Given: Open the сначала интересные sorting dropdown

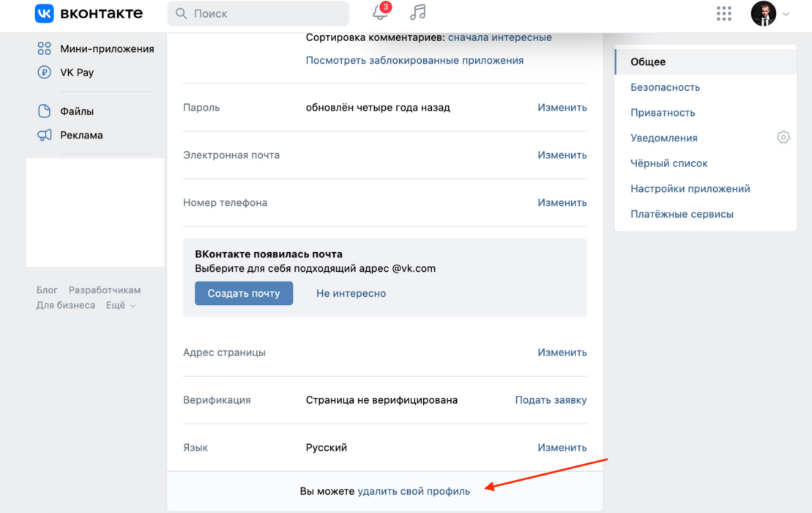Looking at the screenshot, I should point(500,37).
